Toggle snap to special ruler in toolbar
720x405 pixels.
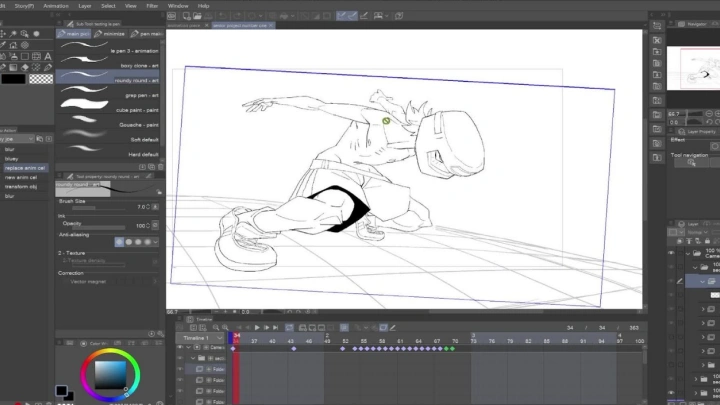point(353,16)
